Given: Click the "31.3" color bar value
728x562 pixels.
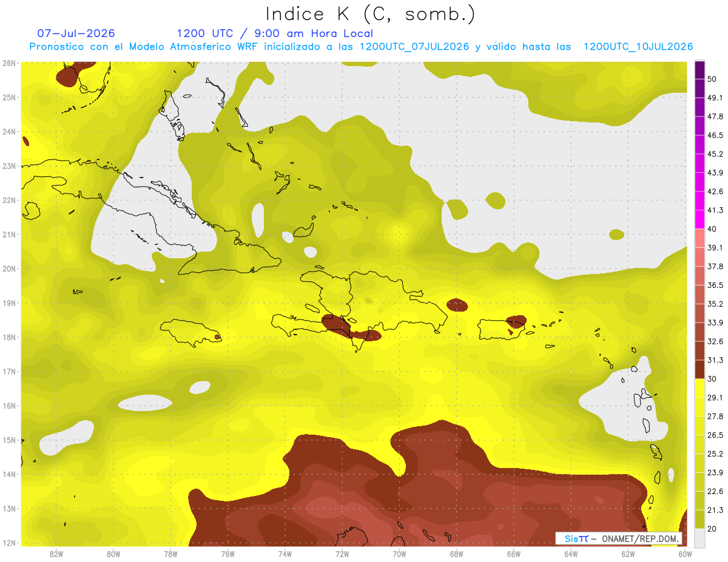Looking at the screenshot, I should (x=715, y=360).
